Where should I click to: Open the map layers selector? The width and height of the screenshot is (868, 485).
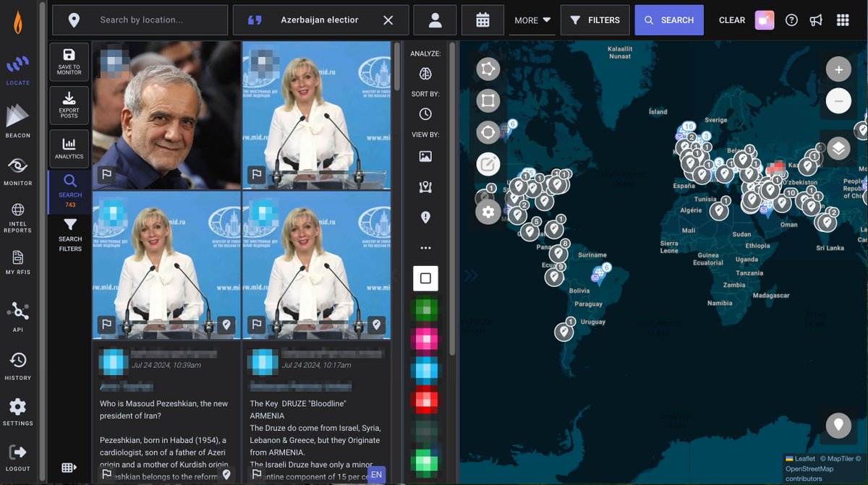pos(838,149)
